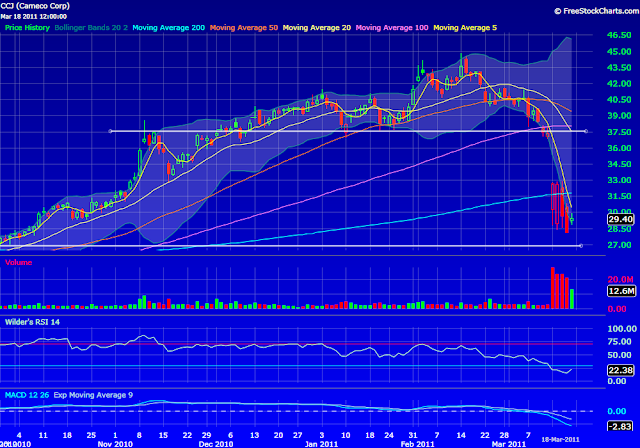
Task: Click the 12.6M volume value tag
Action: point(621,291)
